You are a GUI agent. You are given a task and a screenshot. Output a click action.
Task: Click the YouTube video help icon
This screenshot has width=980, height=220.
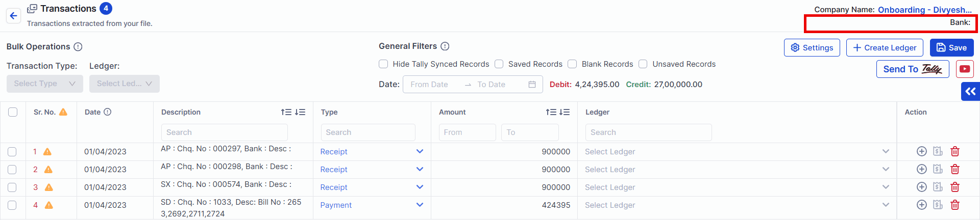[965, 69]
